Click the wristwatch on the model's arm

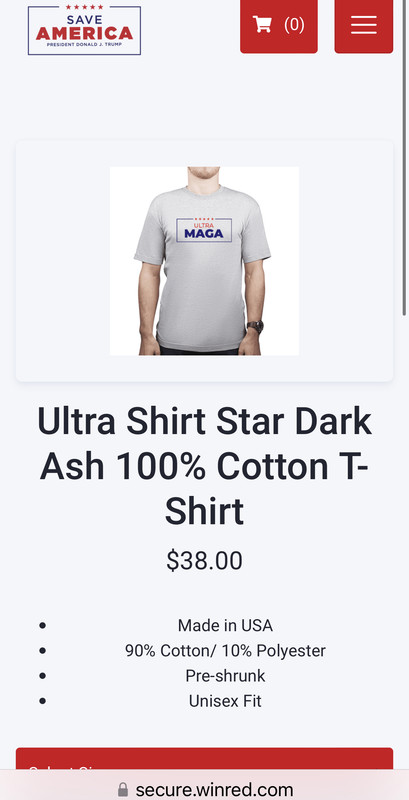pyautogui.click(x=255, y=326)
